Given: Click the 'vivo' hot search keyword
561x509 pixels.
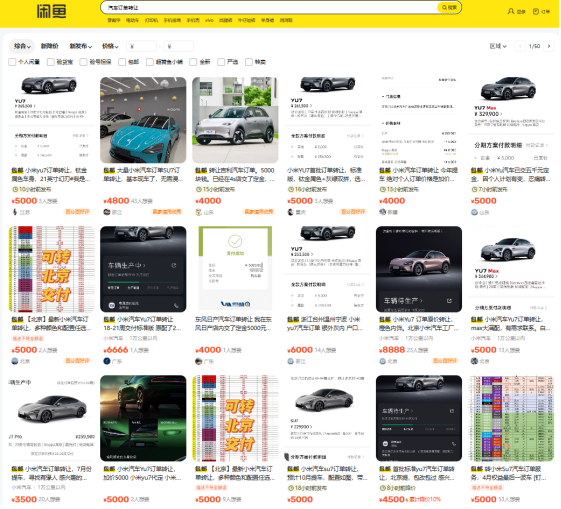Looking at the screenshot, I should [x=209, y=20].
